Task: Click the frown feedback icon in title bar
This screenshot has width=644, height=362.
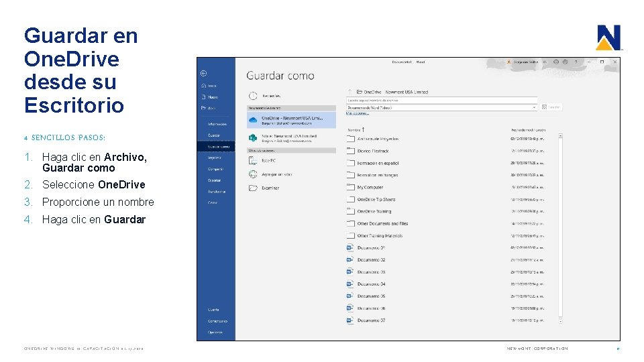Action: pos(565,62)
